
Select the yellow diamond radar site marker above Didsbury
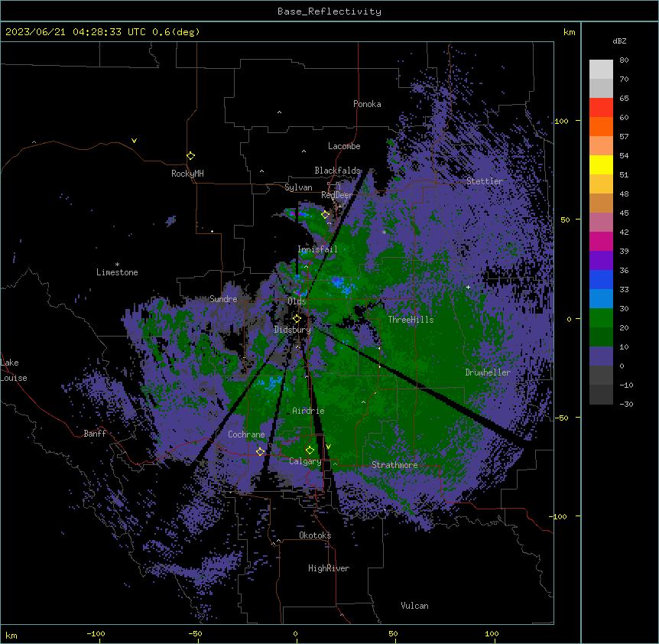click(x=297, y=319)
